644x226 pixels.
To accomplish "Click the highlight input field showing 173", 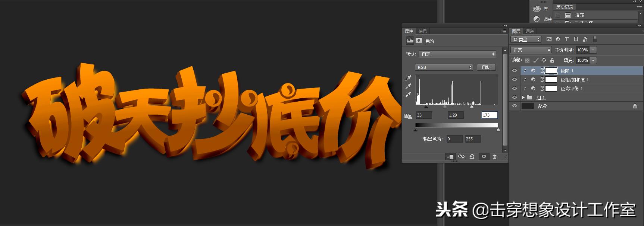I will coord(490,115).
